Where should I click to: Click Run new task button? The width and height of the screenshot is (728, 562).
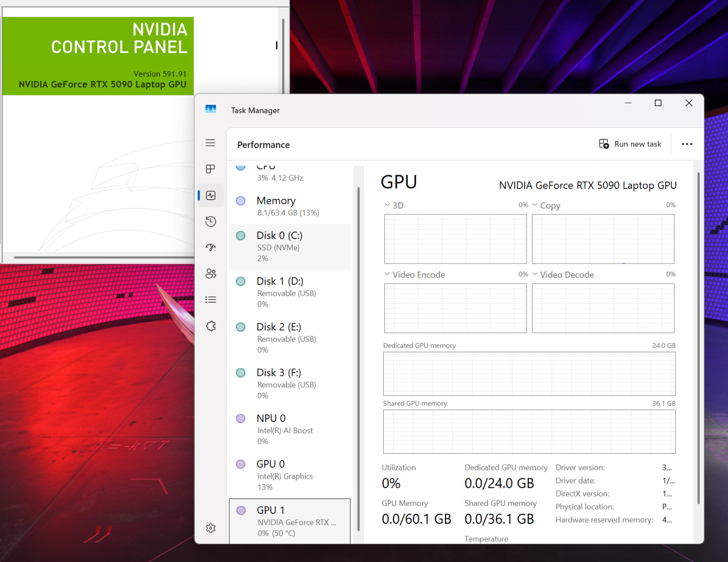630,144
